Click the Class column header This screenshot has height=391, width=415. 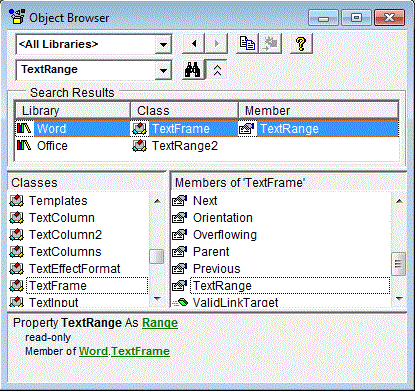(x=184, y=110)
